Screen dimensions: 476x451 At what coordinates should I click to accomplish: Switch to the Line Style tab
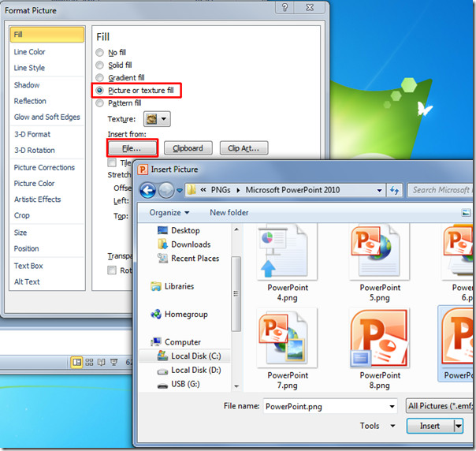pyautogui.click(x=29, y=68)
